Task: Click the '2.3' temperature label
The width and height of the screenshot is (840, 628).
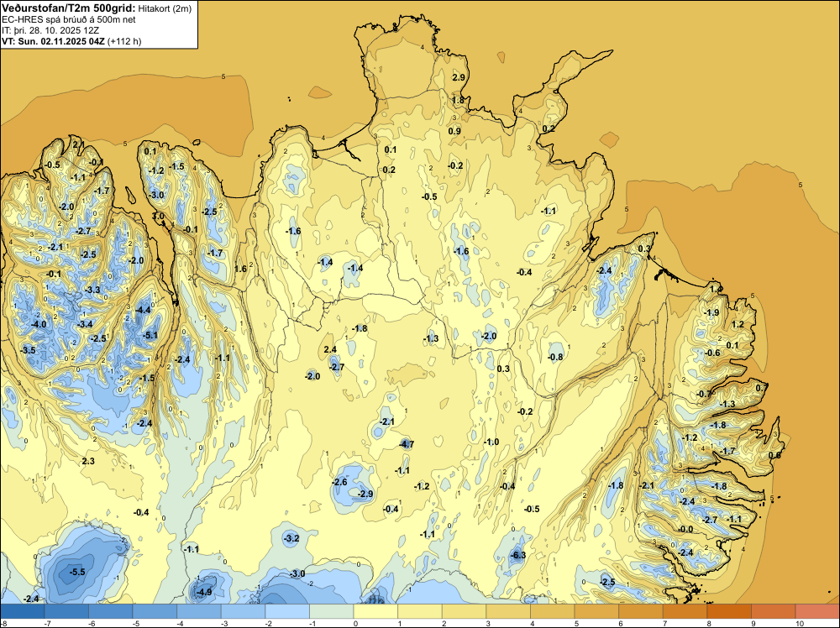Action: (x=88, y=461)
